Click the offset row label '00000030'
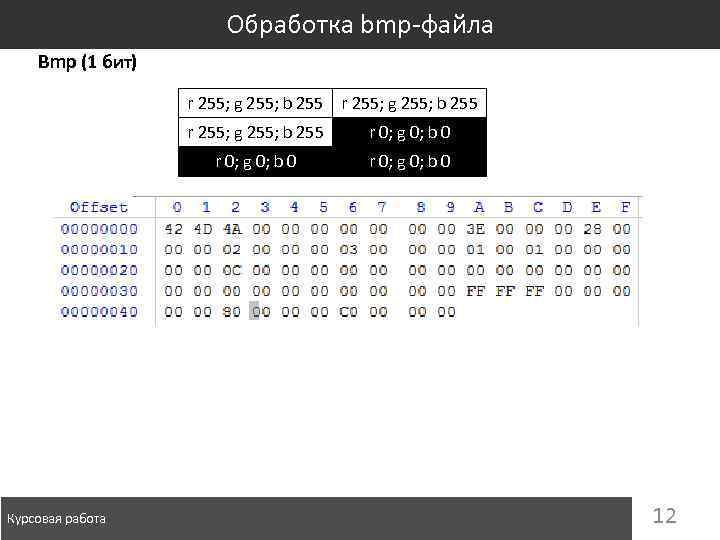 [x=99, y=291]
